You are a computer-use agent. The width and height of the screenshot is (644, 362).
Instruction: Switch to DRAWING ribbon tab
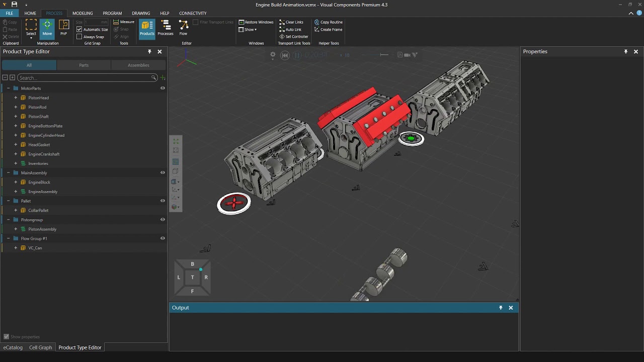(x=141, y=13)
